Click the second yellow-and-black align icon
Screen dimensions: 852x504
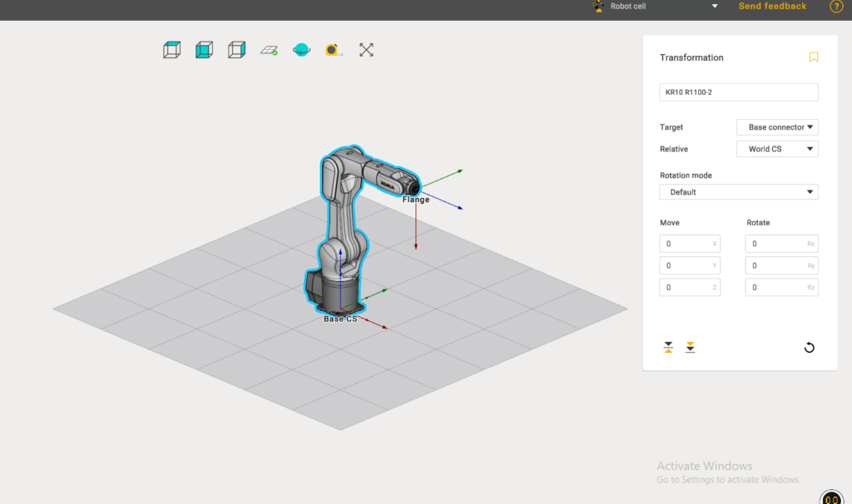[x=690, y=348]
